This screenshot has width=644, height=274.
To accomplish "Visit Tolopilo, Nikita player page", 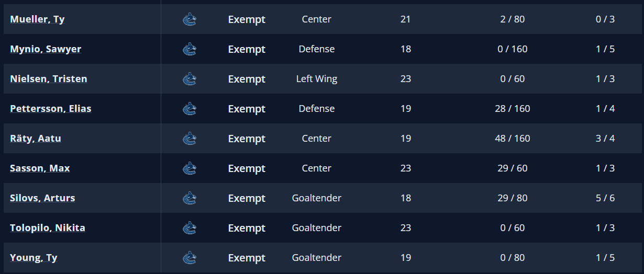I will [x=48, y=228].
